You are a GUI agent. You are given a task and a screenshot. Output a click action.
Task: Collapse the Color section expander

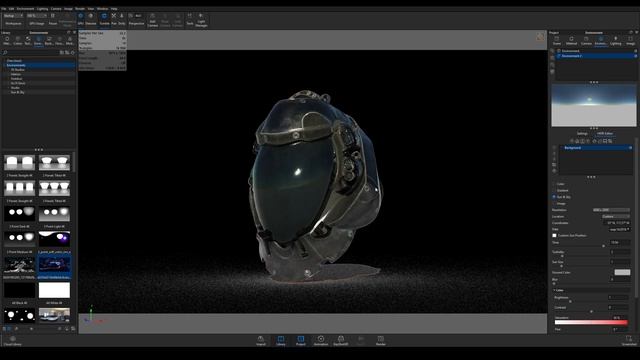click(x=554, y=290)
